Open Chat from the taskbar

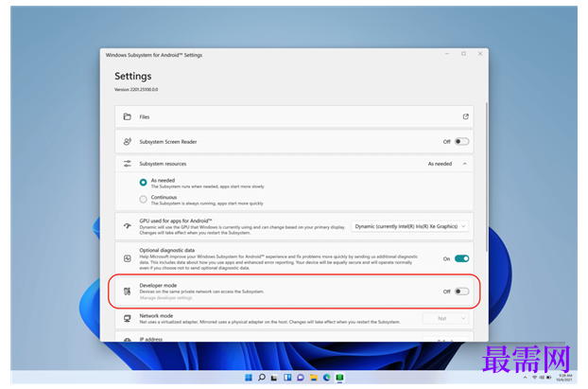pos(301,378)
